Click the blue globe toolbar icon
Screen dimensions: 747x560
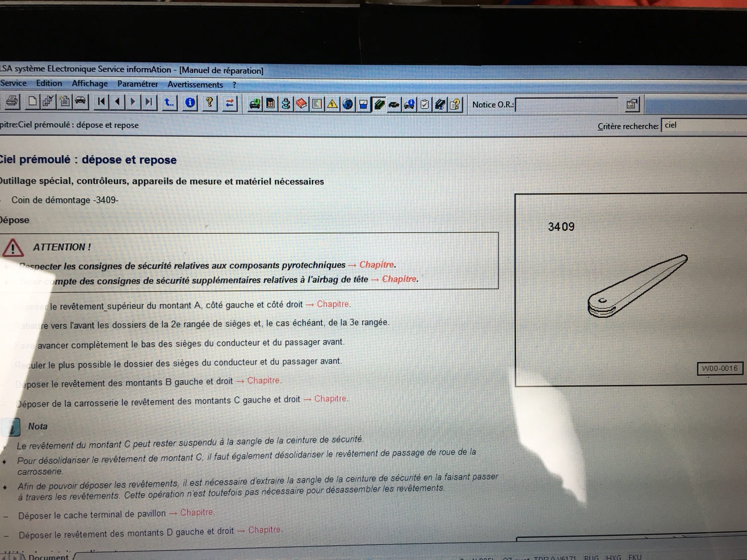click(348, 104)
